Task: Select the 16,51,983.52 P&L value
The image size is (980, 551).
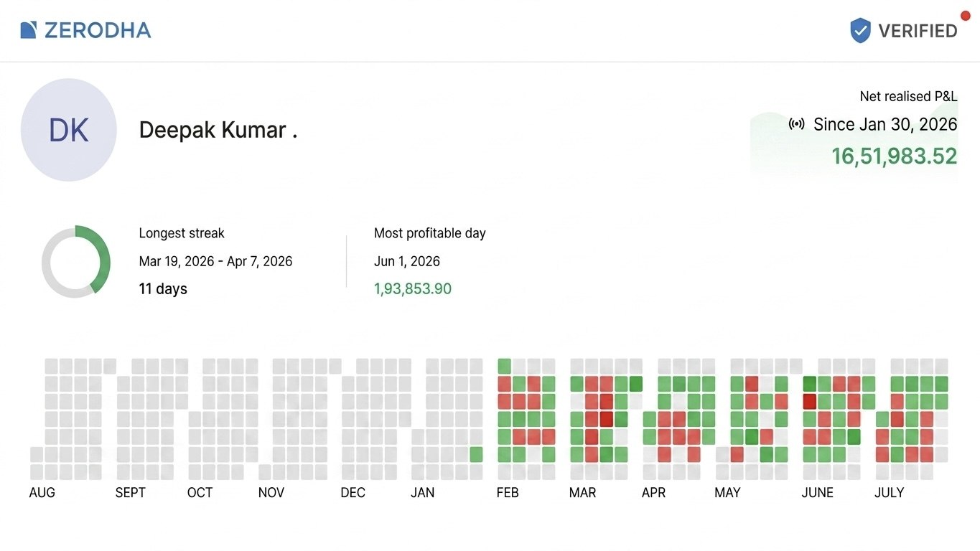Action: click(895, 156)
